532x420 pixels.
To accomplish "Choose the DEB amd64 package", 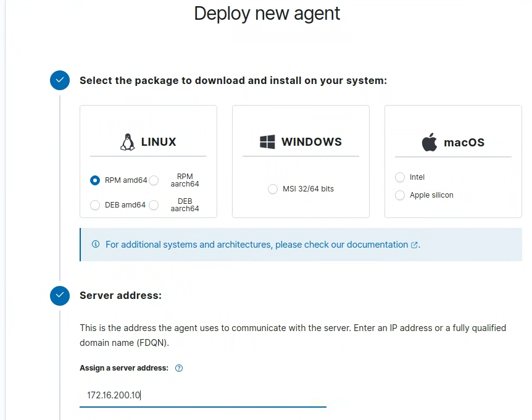I will [x=95, y=205].
